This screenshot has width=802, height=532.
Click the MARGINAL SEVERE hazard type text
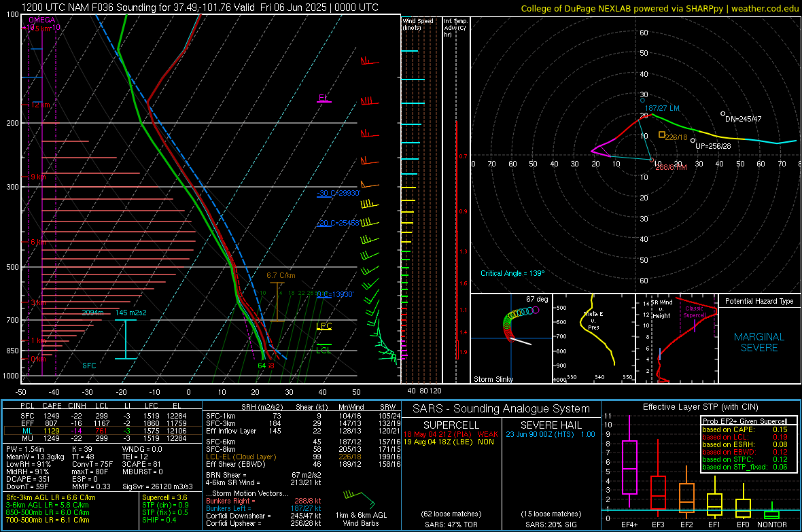pos(759,342)
